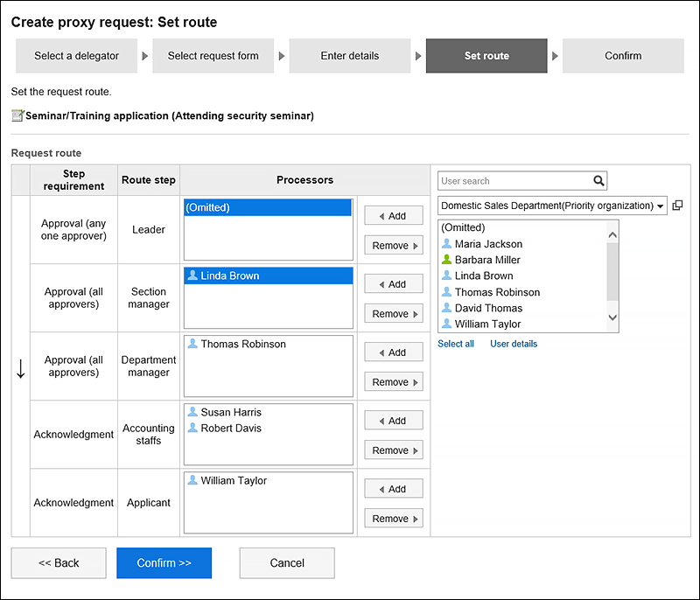The image size is (700, 600).
Task: Select Barbara Miller in the user list
Action: coord(522,260)
